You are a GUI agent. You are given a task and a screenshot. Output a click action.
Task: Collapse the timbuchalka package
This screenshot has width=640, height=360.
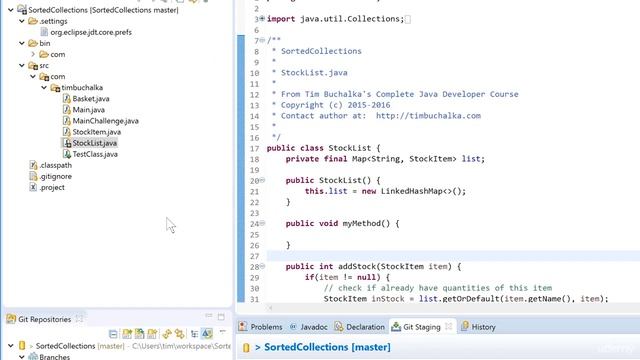point(44,87)
